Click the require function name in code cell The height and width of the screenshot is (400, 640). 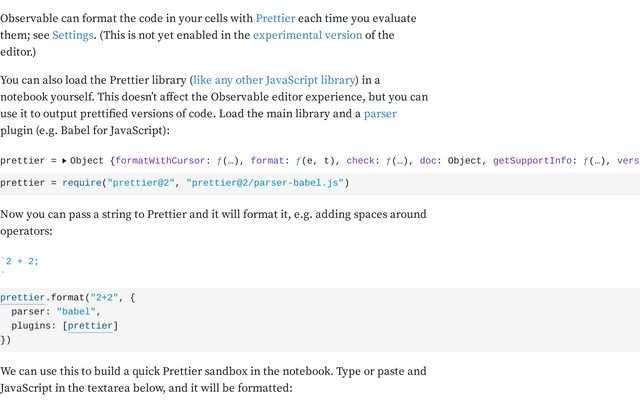click(x=82, y=183)
